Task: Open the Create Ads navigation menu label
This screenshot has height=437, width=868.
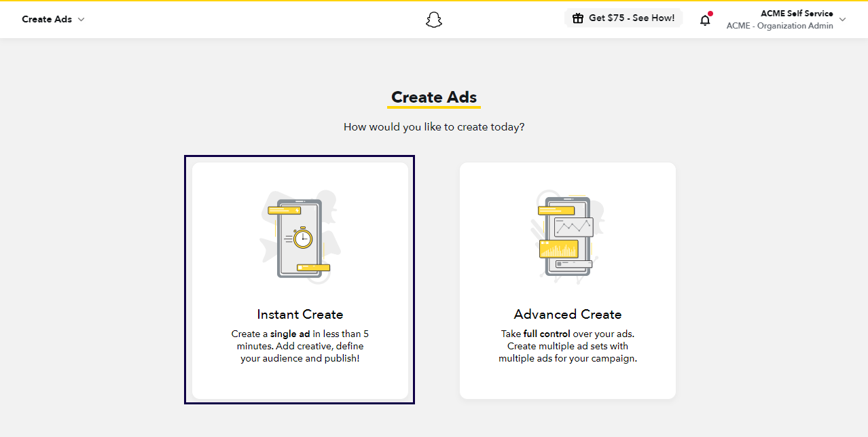Action: [47, 20]
